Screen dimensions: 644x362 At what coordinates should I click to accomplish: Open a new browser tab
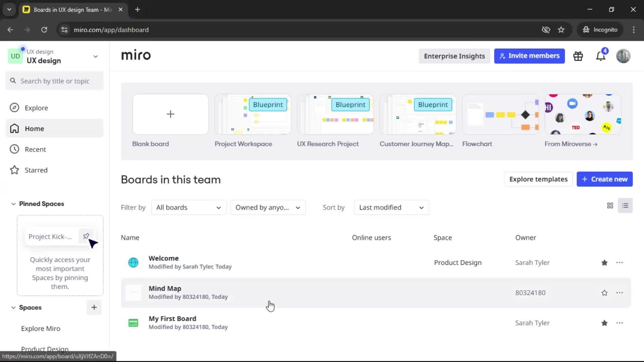click(138, 10)
